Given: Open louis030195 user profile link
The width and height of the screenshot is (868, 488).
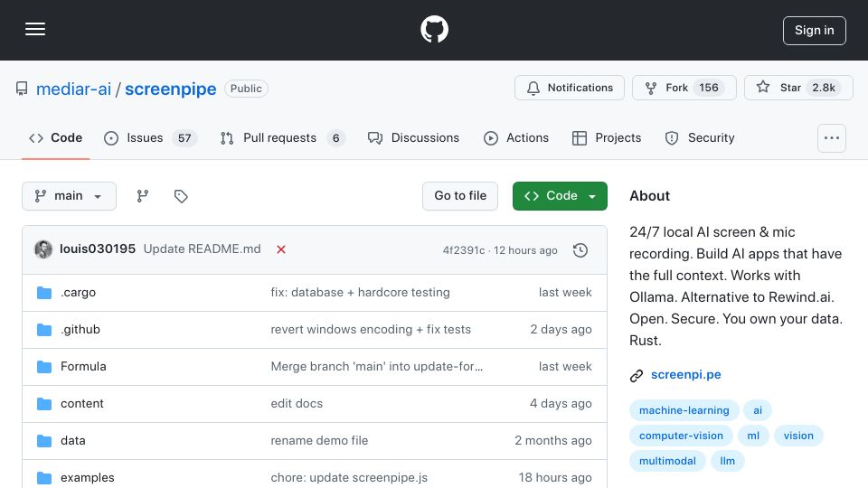Looking at the screenshot, I should point(98,249).
